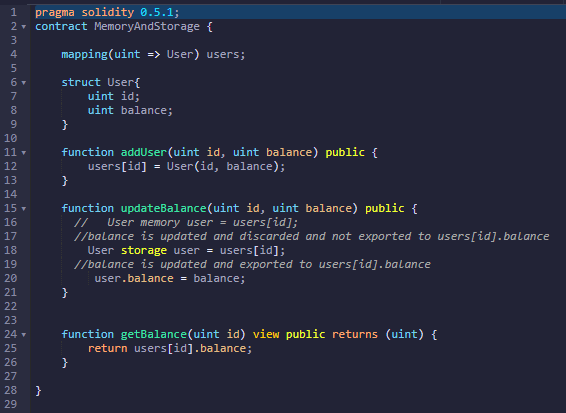Place cursor on the version 0.5.1 text
This screenshot has height=413, width=566.
point(157,12)
